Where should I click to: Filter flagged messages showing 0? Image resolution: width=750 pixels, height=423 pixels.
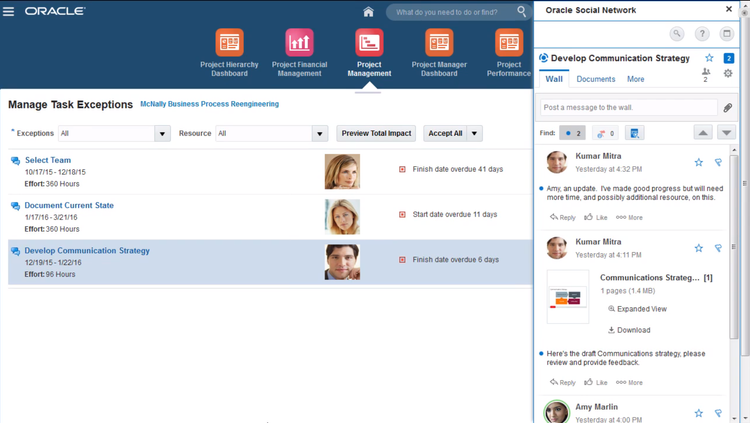[x=605, y=133]
